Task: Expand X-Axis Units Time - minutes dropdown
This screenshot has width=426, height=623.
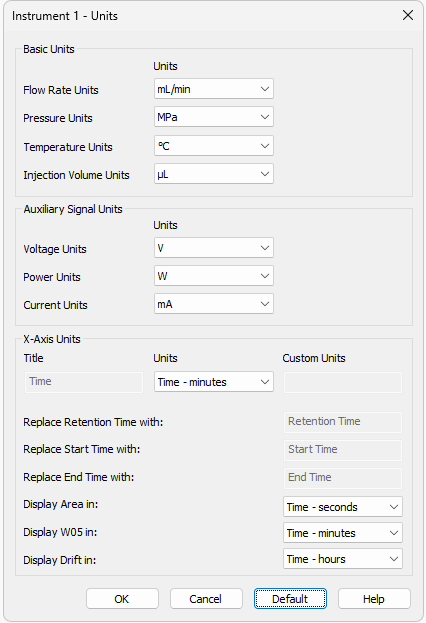Action: 214,382
